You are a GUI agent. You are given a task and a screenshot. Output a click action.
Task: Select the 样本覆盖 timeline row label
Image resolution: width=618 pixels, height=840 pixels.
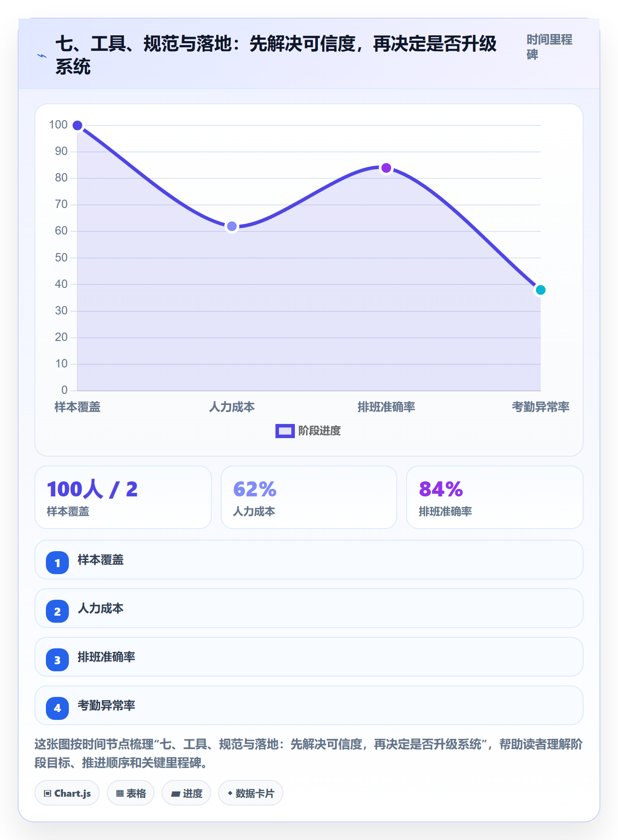coord(101,560)
